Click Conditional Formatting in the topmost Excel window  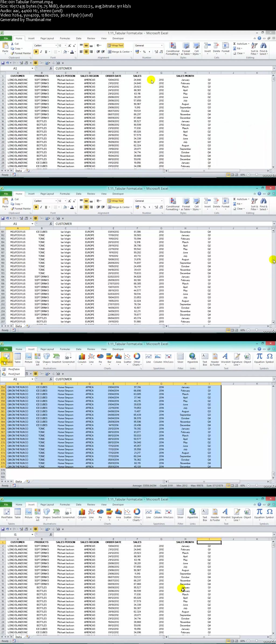(x=172, y=49)
